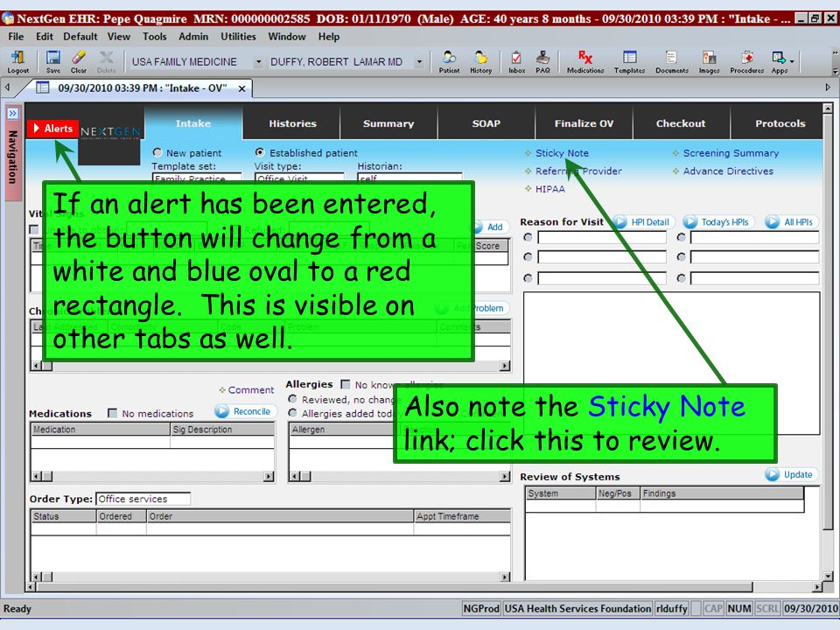Click the Review of Systems Update button
Screen dimensions: 840x630
(791, 474)
